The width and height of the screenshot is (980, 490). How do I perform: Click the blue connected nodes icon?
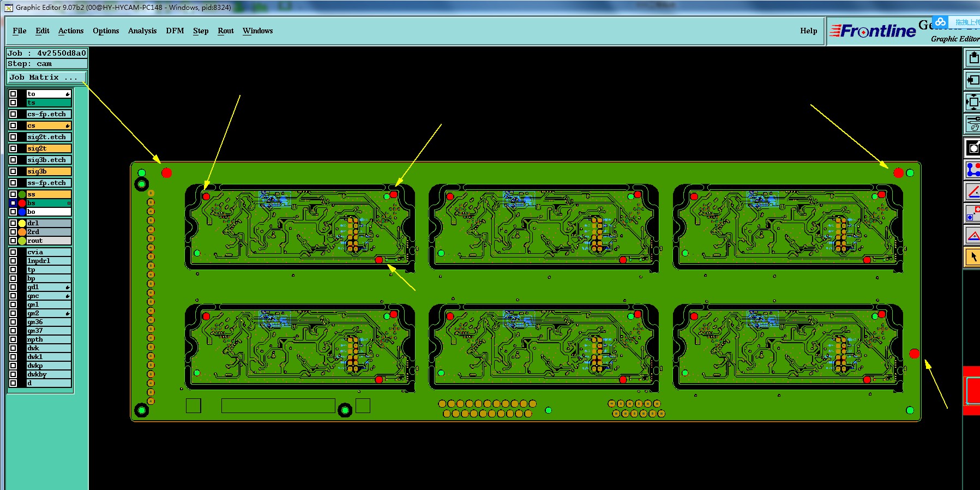(972, 170)
